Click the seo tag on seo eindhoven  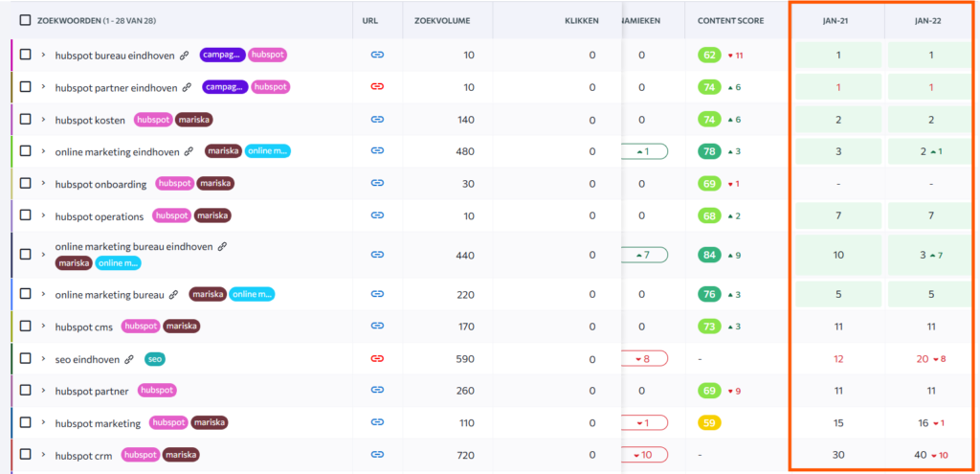[x=154, y=359]
